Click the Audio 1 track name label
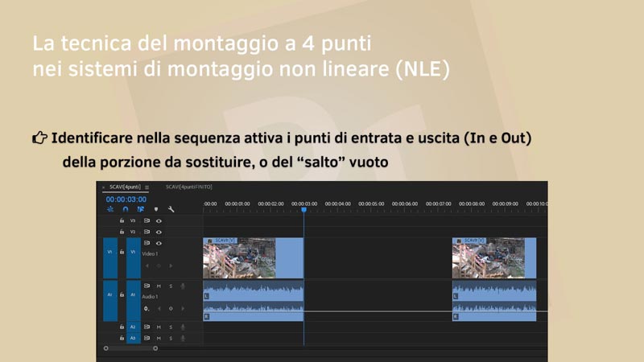This screenshot has width=644, height=362. click(x=150, y=297)
